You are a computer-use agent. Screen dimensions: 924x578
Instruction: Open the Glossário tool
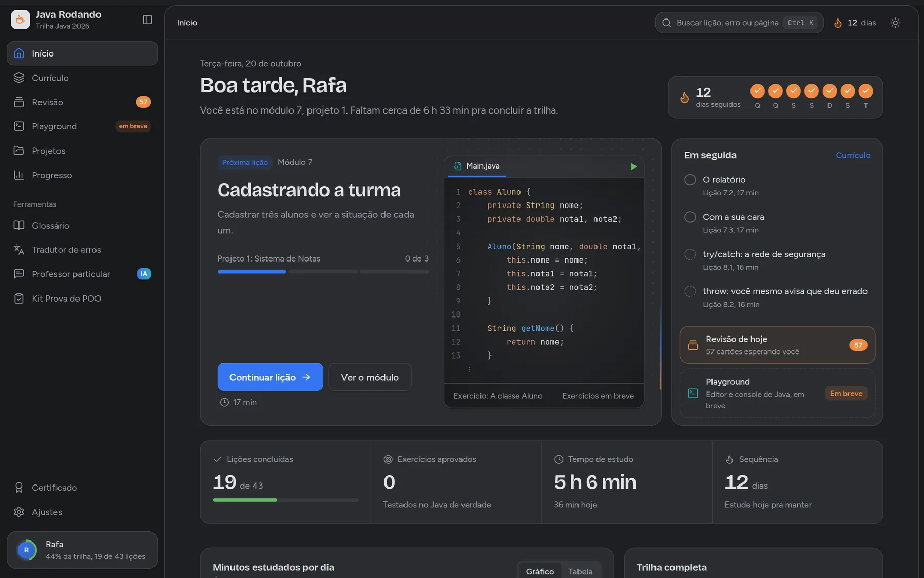coord(82,226)
